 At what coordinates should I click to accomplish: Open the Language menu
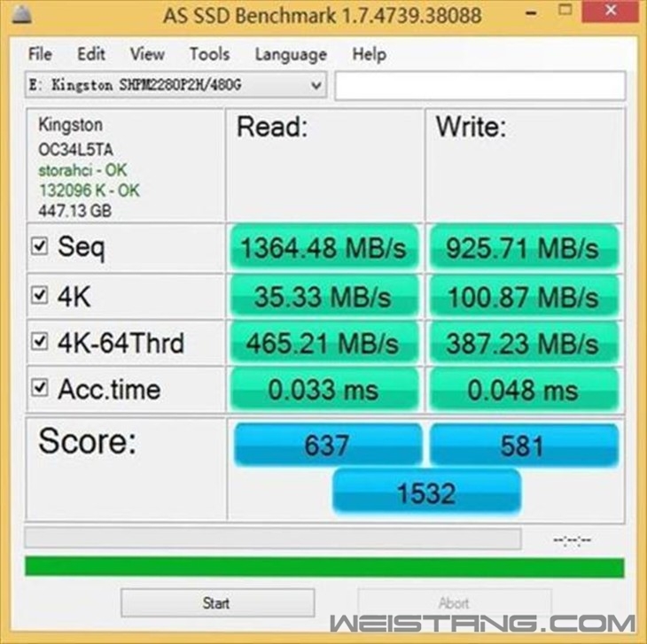coord(291,54)
